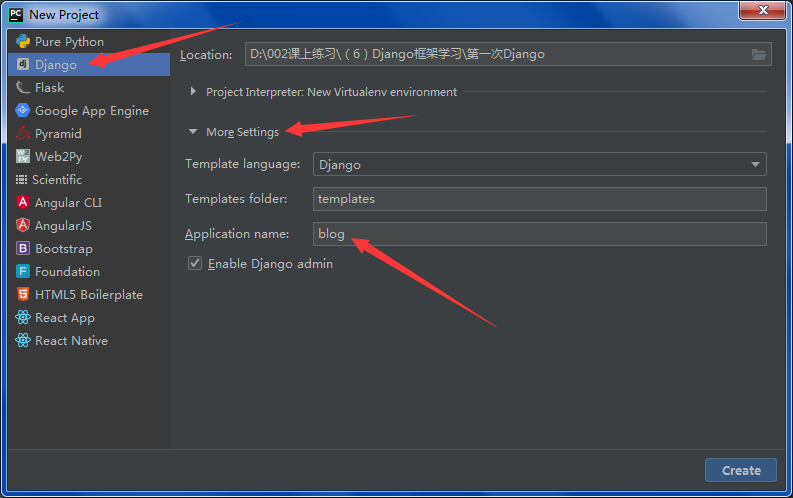Viewport: 793px width, 498px height.
Task: Collapse the More Settings section
Action: click(193, 131)
